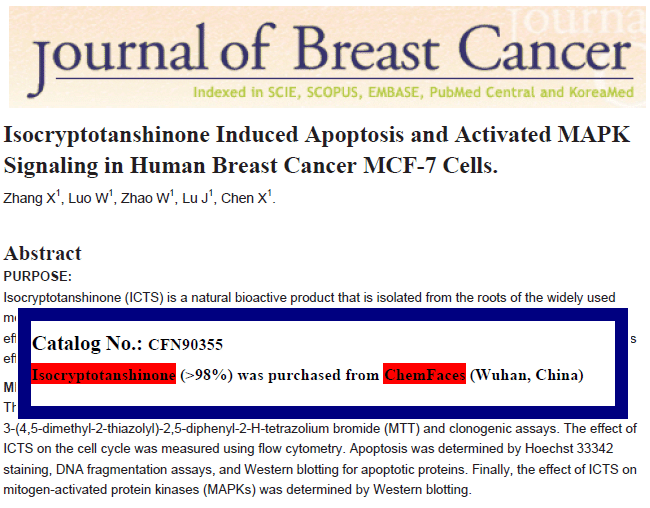Select author Zhang X
Viewport: 650px width, 508px height.
pyautogui.click(x=29, y=199)
